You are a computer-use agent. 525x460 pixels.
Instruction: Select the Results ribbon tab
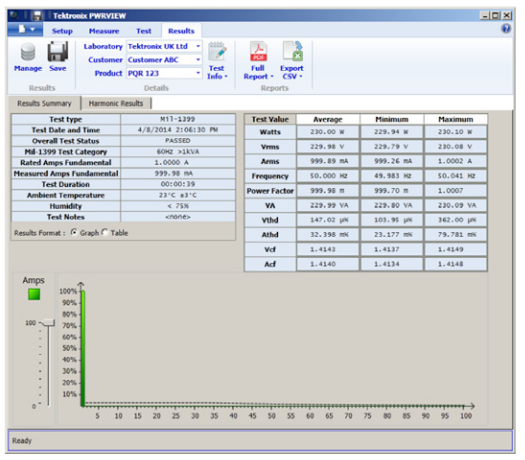(181, 31)
